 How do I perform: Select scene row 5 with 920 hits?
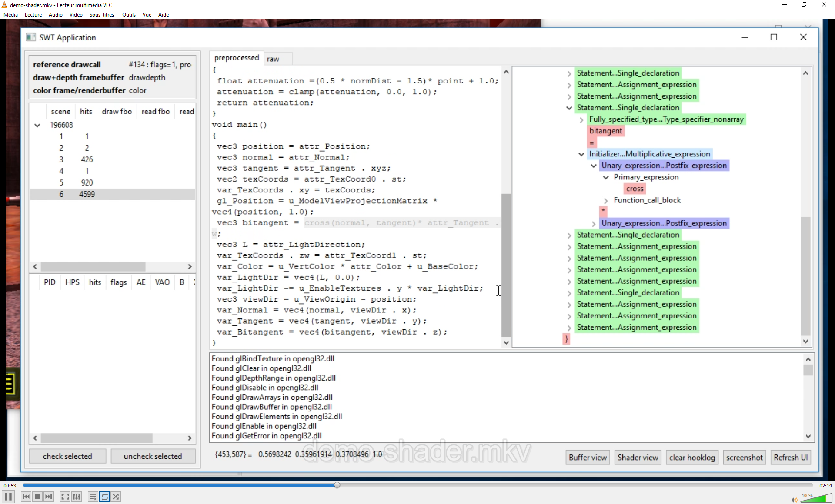[x=87, y=182]
